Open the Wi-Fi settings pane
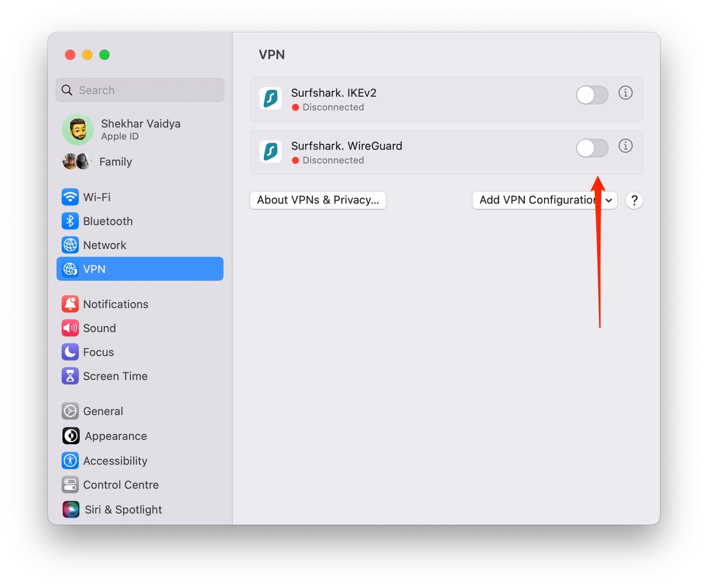 click(x=140, y=197)
